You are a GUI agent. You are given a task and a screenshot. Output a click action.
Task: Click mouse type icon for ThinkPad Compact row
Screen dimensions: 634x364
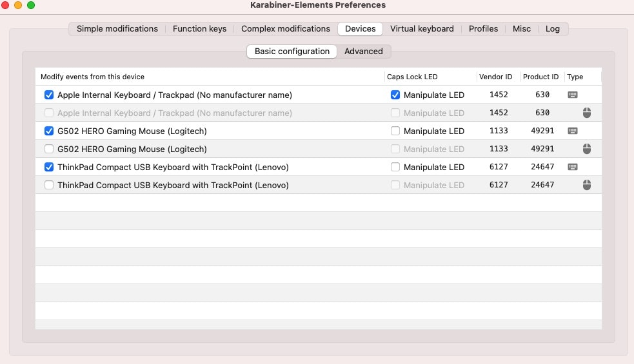coord(587,185)
